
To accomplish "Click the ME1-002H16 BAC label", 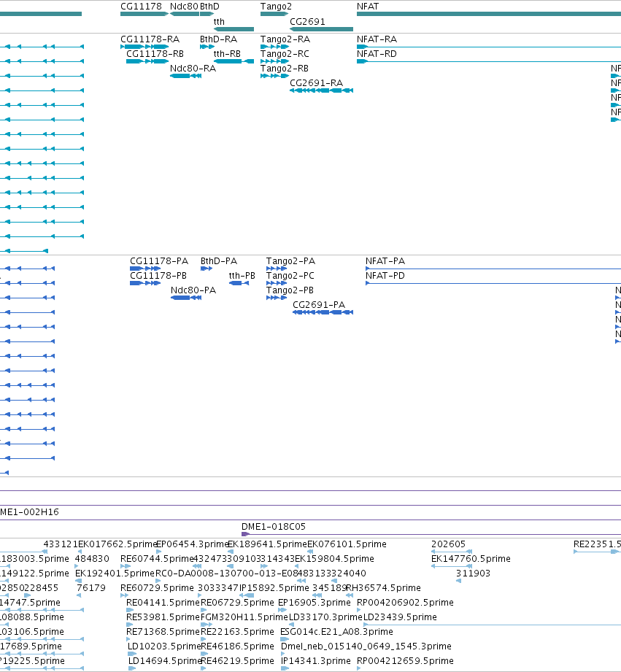I will [x=30, y=512].
